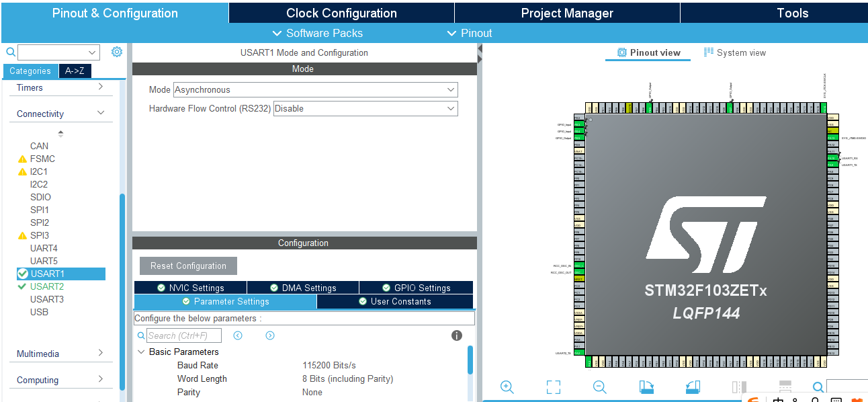Image resolution: width=868 pixels, height=402 pixels.
Task: Select the Categories list tab
Action: [x=30, y=71]
